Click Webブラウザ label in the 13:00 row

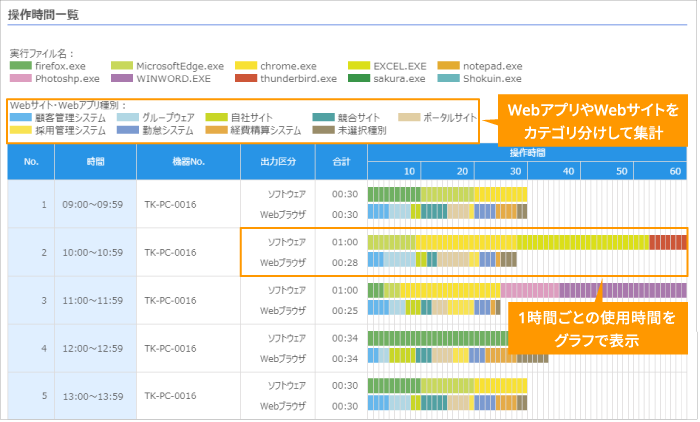click(283, 406)
